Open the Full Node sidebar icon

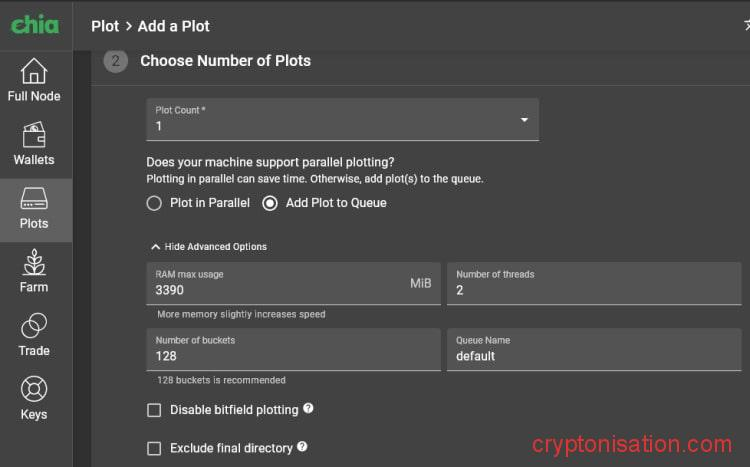pos(34,73)
